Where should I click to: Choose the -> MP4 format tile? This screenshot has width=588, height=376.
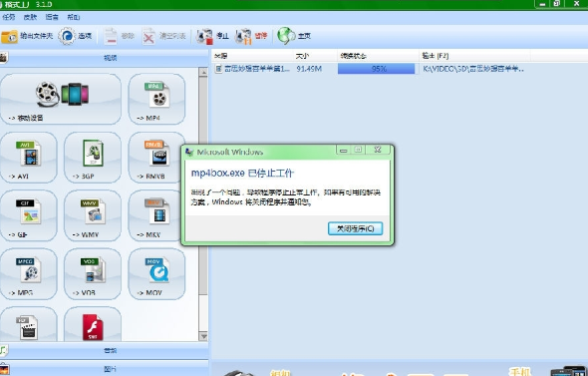click(156, 99)
